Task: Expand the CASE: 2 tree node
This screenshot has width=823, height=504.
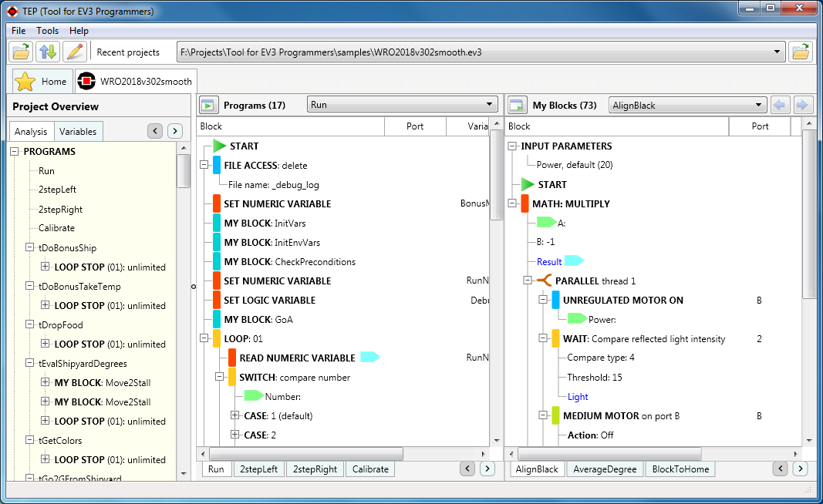Action: [x=235, y=435]
